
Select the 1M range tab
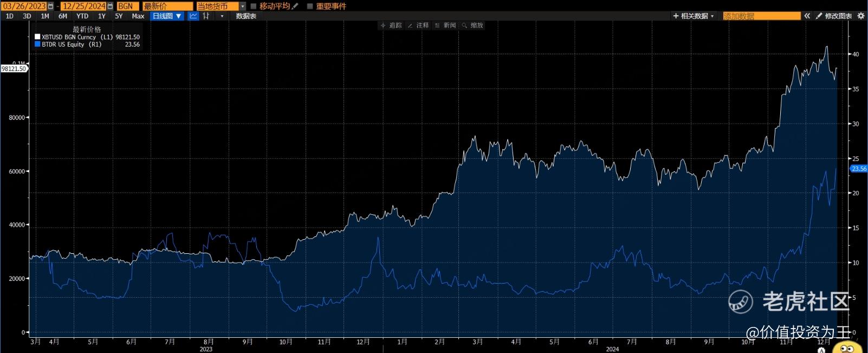point(45,16)
